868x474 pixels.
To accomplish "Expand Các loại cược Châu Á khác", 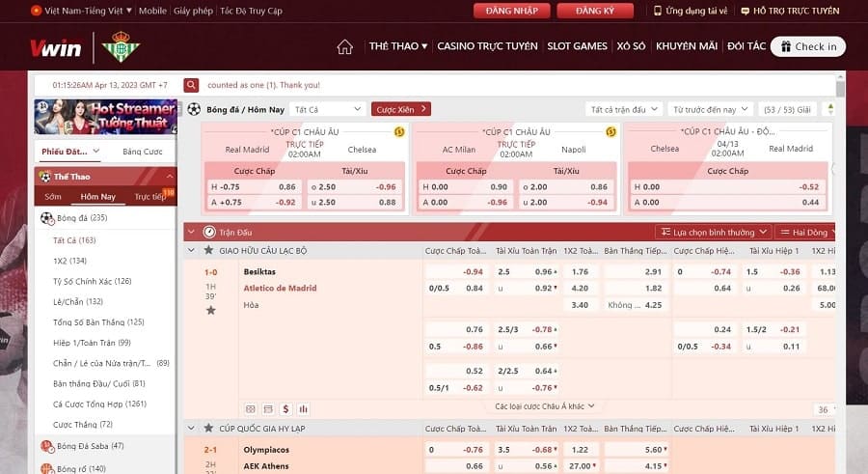I will tap(545, 406).
